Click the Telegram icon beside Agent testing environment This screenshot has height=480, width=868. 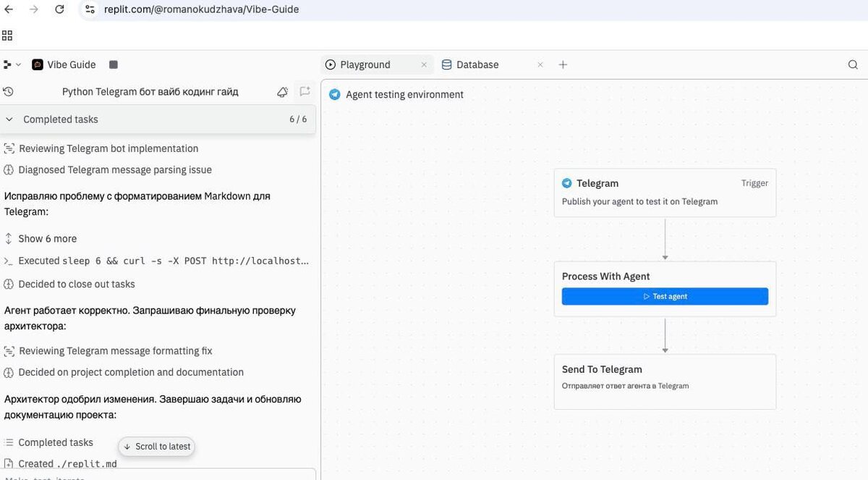tap(334, 94)
